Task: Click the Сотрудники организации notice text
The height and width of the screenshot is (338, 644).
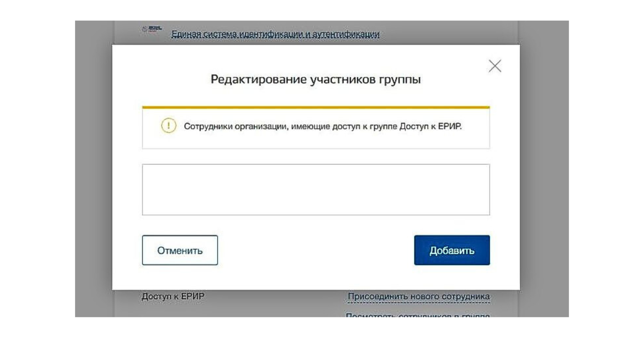Action: pos(323,126)
